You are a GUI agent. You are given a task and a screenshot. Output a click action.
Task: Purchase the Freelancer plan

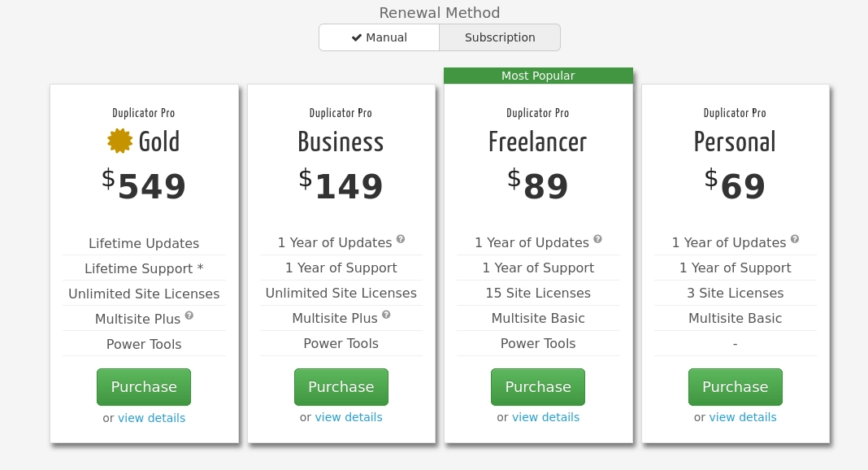coord(538,387)
